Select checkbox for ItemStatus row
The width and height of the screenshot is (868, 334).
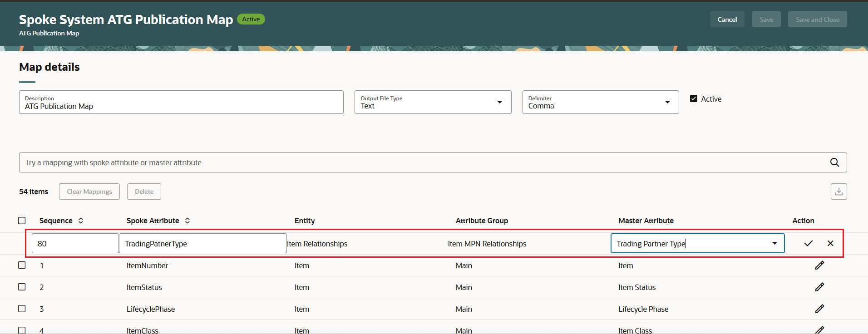22,287
